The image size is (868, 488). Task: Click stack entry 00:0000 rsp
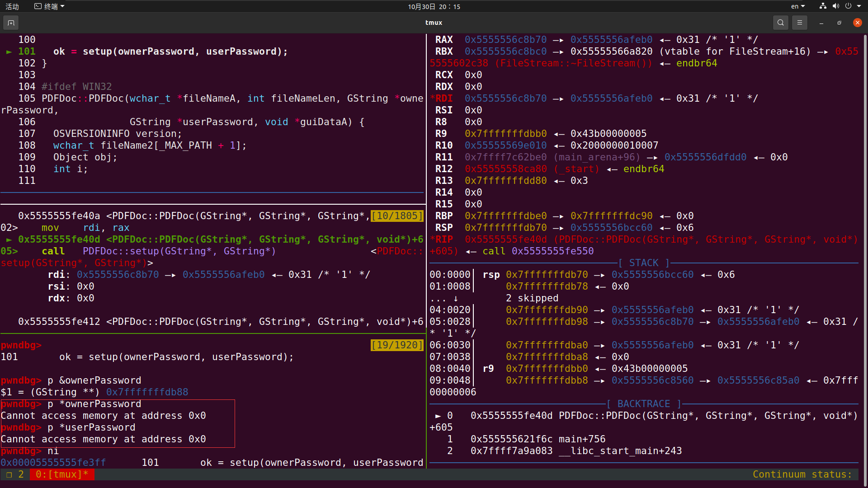pyautogui.click(x=582, y=275)
